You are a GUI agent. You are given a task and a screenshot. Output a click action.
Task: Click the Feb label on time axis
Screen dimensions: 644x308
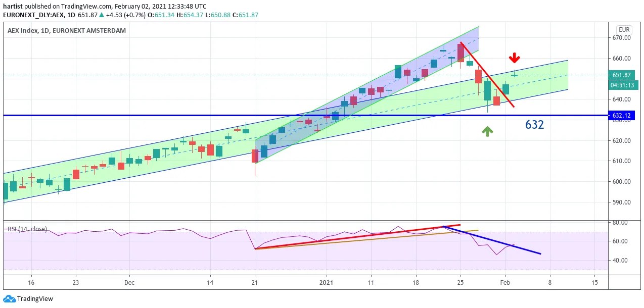point(505,282)
